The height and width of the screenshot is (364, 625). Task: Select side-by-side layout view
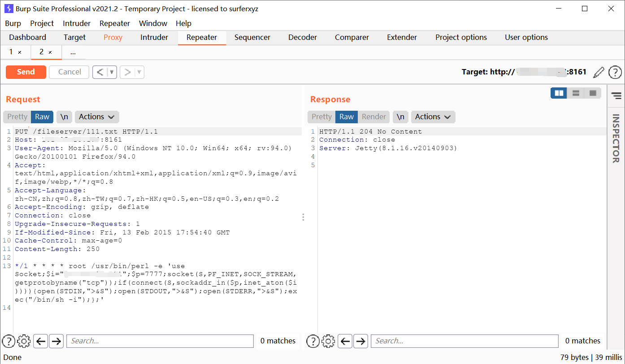(x=559, y=93)
